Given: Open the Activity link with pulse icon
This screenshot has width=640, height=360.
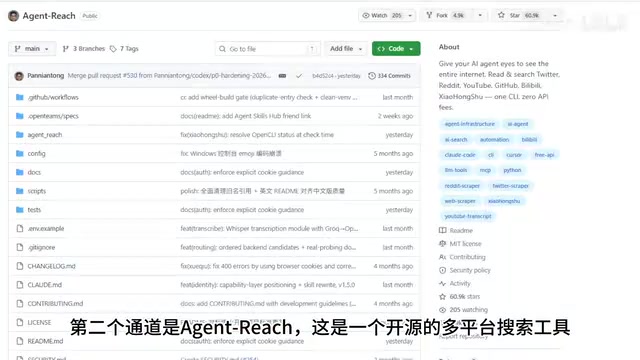Looking at the screenshot, I should [455, 283].
